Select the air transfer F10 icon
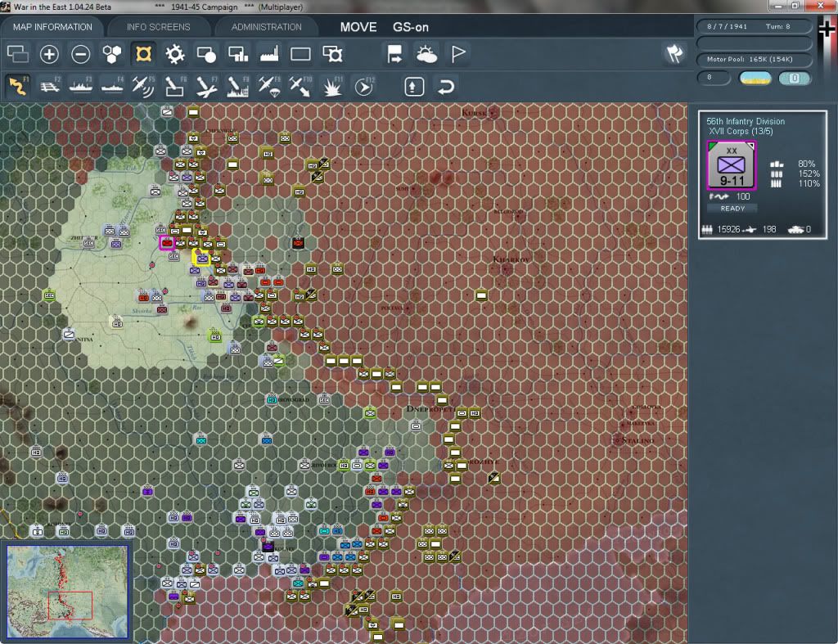This screenshot has width=838, height=644. click(x=300, y=86)
